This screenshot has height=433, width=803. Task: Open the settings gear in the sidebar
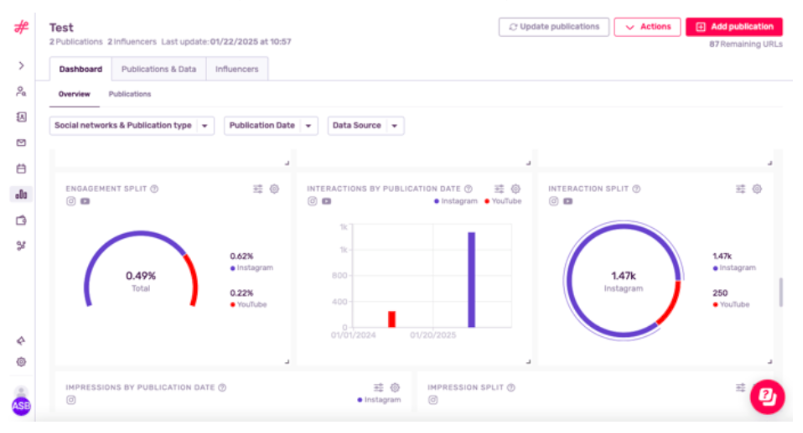tap(21, 362)
